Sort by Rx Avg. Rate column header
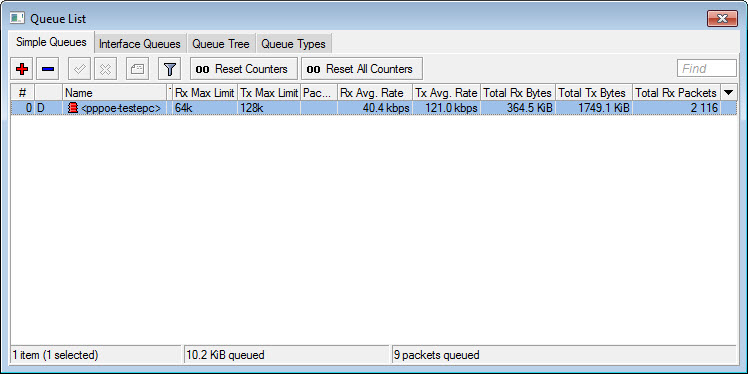 [x=374, y=93]
